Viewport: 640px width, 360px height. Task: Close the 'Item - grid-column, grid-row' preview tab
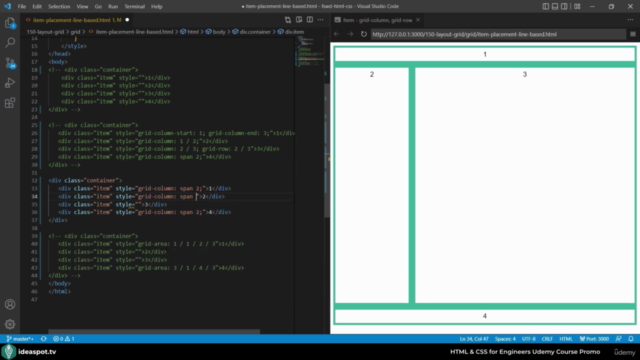418,20
